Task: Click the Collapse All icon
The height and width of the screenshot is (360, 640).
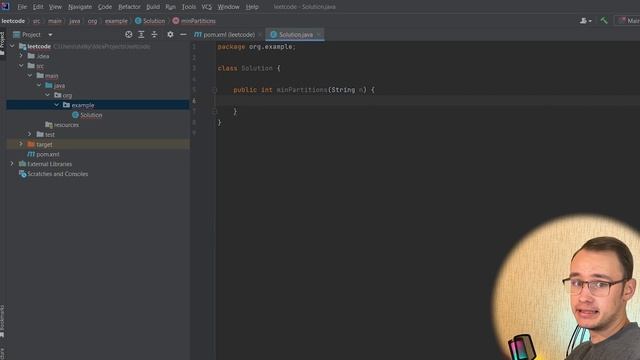Action: (x=154, y=35)
